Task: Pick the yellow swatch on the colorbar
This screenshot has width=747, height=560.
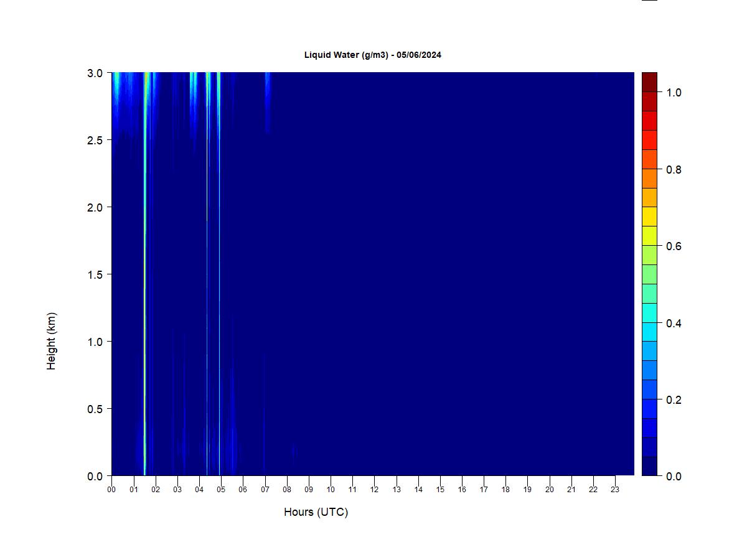Action: [649, 217]
